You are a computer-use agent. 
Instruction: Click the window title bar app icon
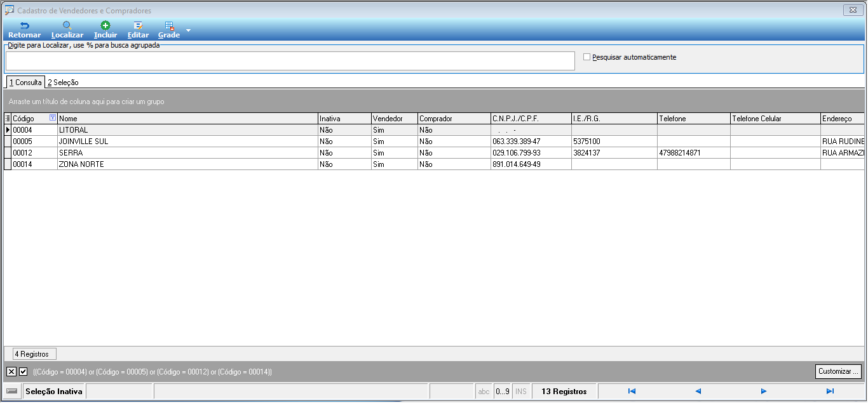[10, 10]
